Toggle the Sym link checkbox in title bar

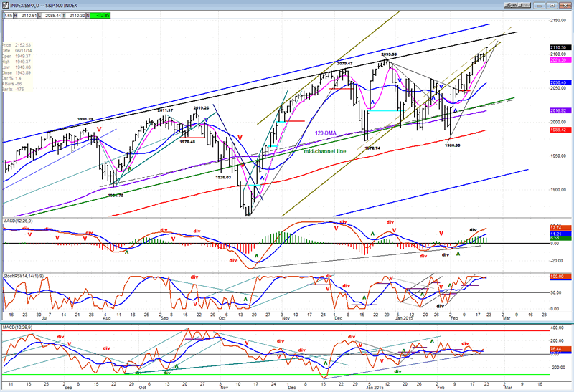[511, 5]
